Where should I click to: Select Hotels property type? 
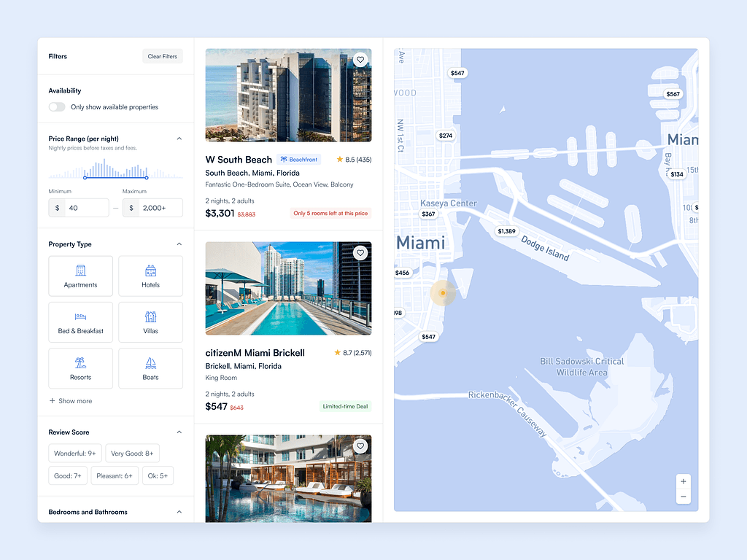tap(150, 276)
